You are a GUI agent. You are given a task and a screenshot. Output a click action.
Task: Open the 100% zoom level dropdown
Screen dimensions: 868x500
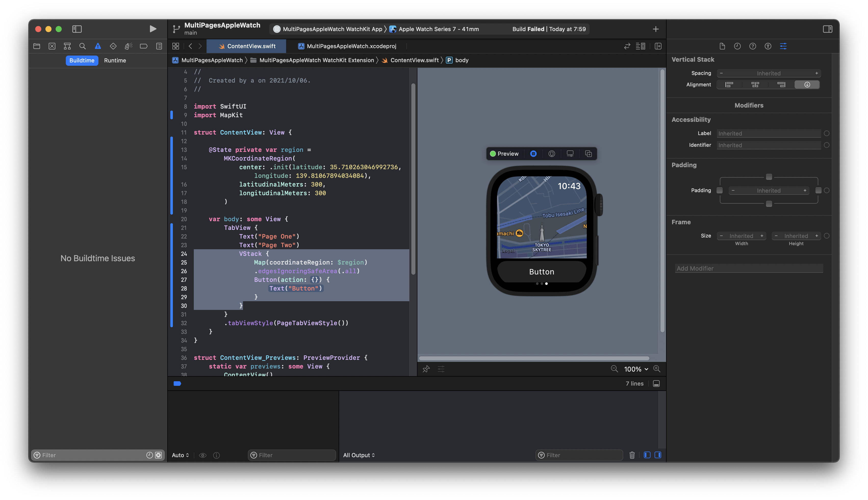[x=636, y=369]
